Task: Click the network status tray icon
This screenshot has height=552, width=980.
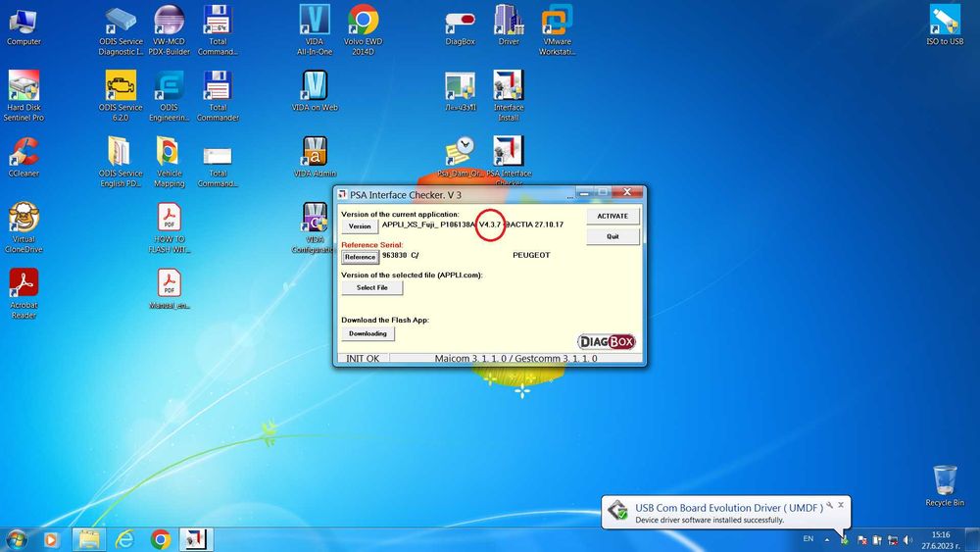Action: pyautogui.click(x=893, y=539)
